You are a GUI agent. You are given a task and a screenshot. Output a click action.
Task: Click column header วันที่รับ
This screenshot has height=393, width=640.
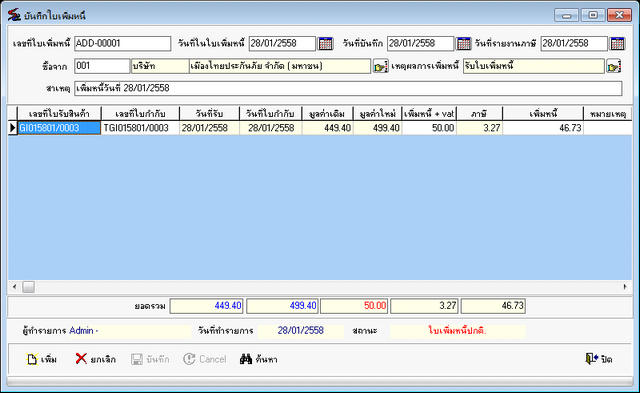coord(209,113)
